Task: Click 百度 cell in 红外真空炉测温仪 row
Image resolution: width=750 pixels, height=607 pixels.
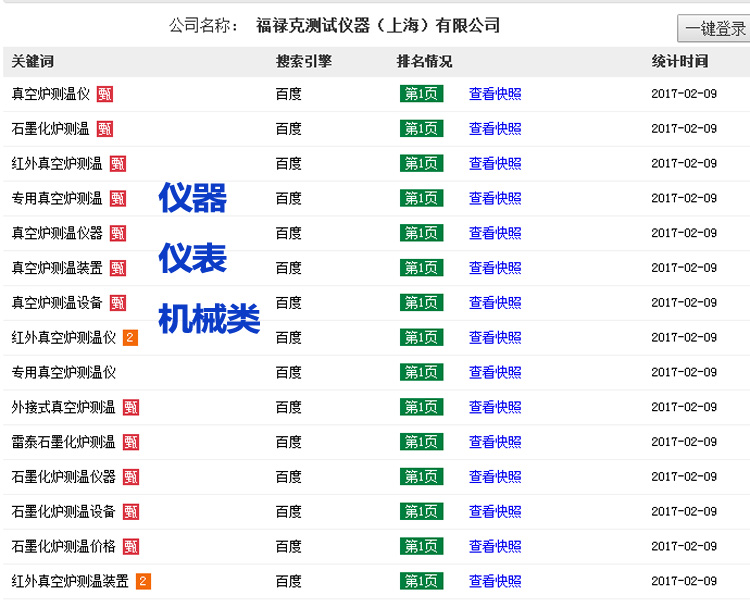Action: pyautogui.click(x=288, y=338)
